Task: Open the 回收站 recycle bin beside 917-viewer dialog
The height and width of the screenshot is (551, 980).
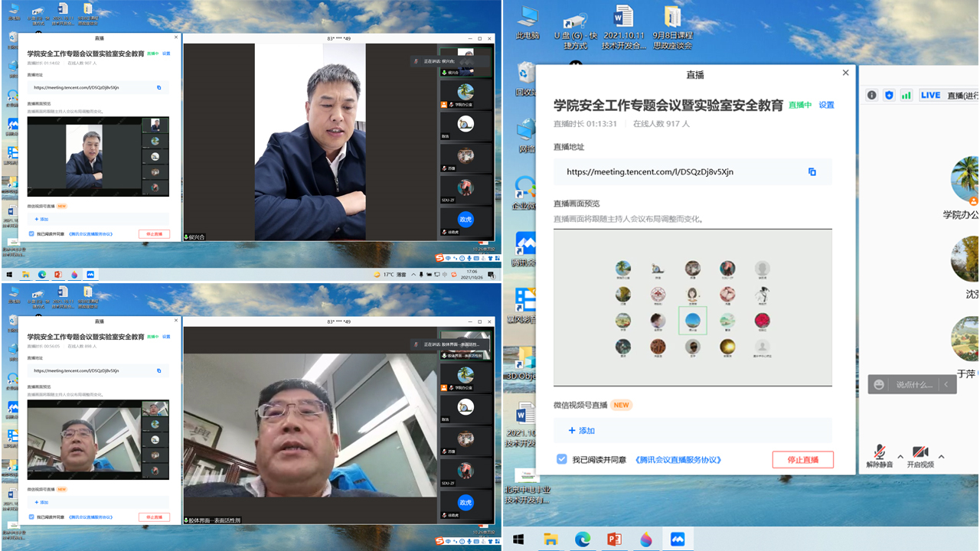Action: (525, 78)
